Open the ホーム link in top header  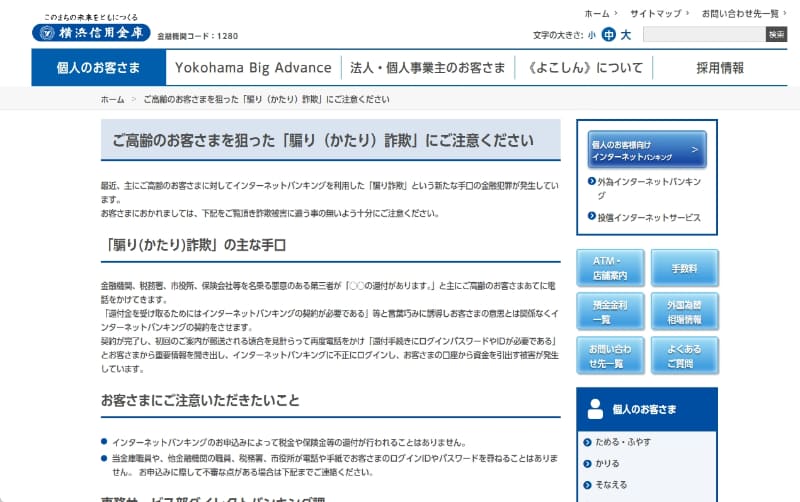596,14
